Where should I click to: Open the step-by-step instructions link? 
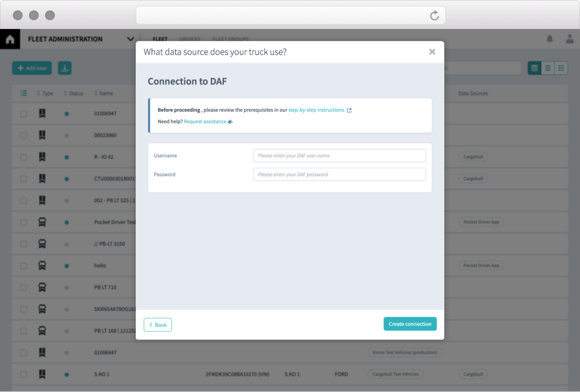click(317, 110)
